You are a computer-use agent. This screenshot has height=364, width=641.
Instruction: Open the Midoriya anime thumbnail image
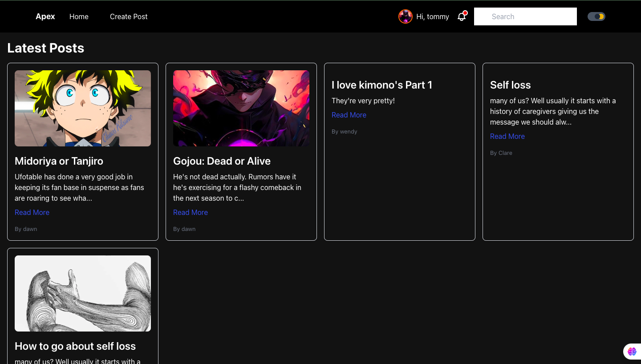click(x=83, y=108)
